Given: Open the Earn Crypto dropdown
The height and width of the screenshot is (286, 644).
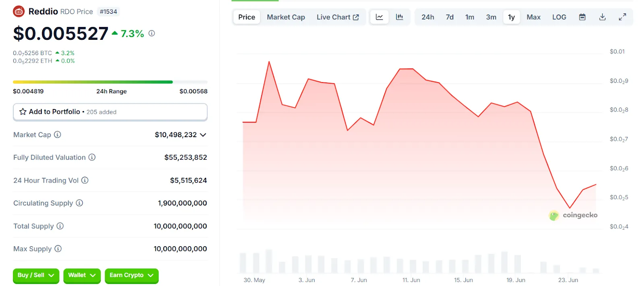Looking at the screenshot, I should pyautogui.click(x=132, y=276).
